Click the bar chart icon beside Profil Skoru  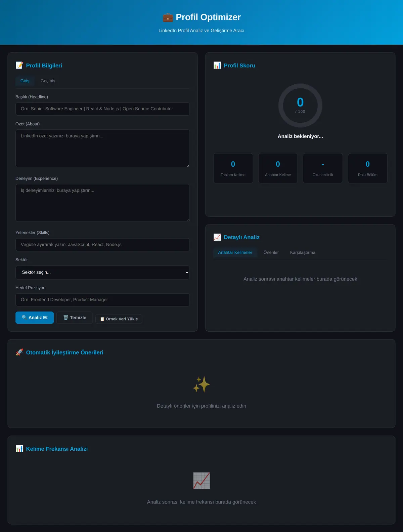tap(217, 65)
